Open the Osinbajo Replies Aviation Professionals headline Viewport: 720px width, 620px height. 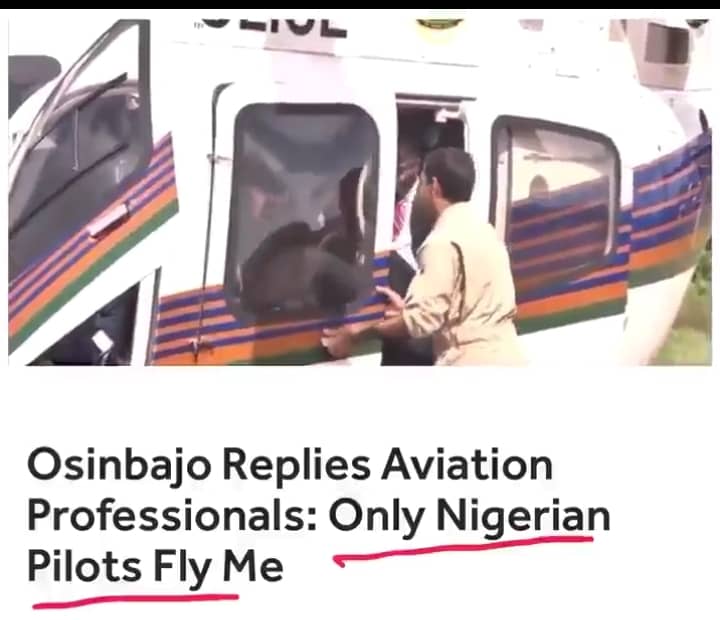319,516
